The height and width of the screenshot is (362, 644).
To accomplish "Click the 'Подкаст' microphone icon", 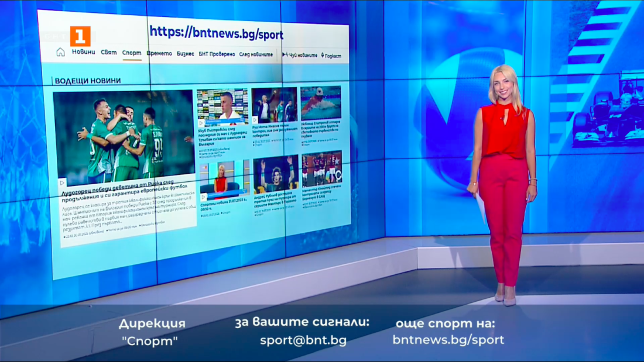I will [x=323, y=56].
